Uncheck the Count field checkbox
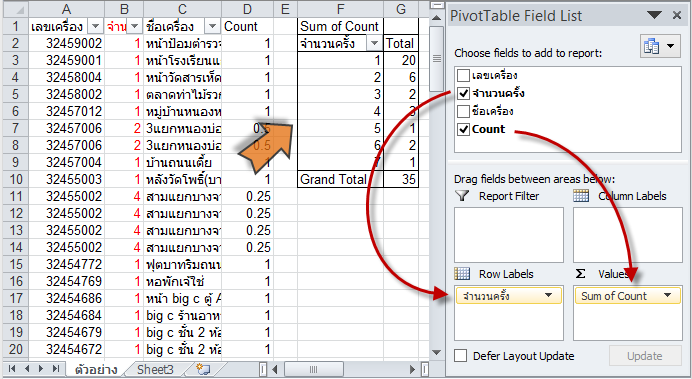Screen dimensions: 692x379 tap(463, 129)
